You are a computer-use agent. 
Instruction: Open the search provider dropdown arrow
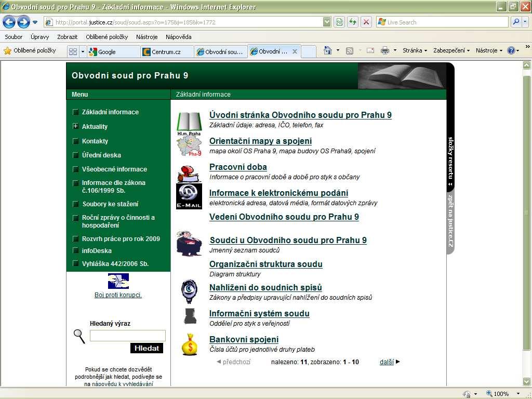click(x=525, y=22)
